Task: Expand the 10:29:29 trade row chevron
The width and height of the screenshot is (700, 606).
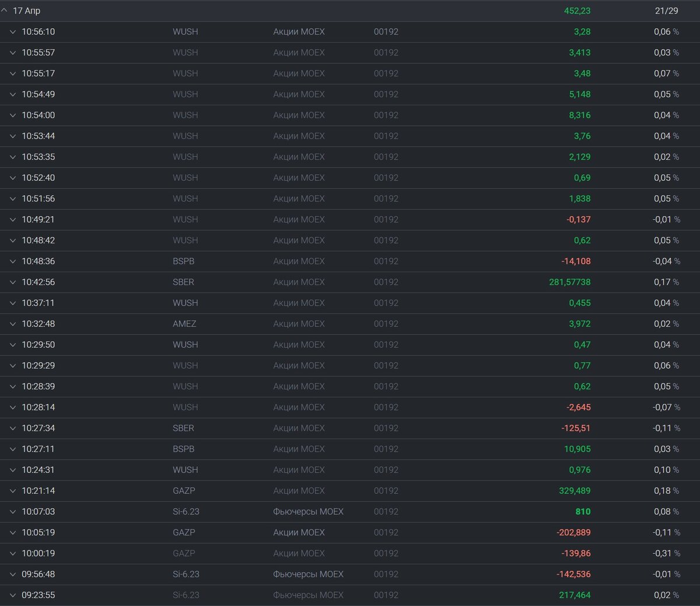Action: pos(13,365)
